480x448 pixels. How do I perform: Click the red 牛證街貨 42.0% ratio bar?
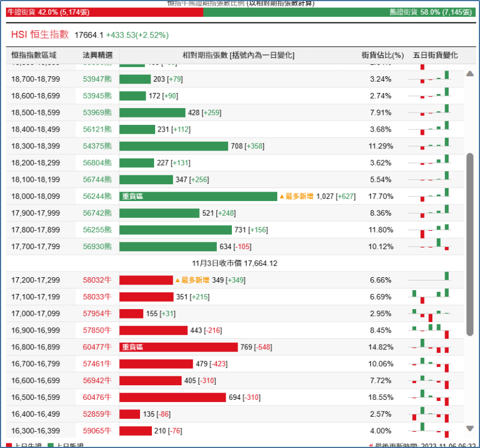click(x=104, y=12)
